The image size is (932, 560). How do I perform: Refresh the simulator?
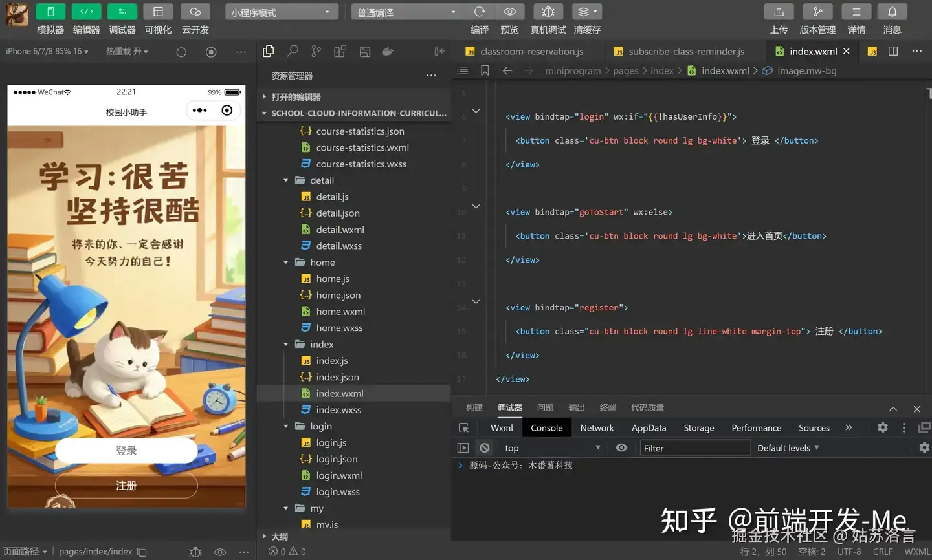(181, 52)
